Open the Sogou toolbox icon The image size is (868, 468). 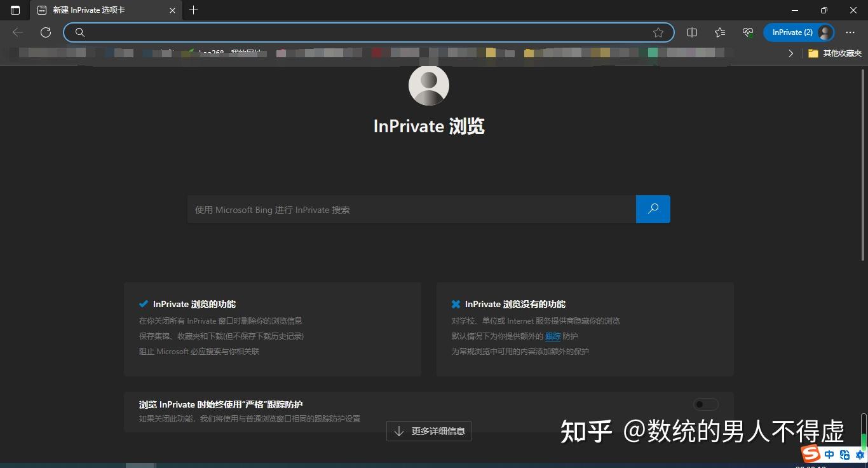point(860,455)
